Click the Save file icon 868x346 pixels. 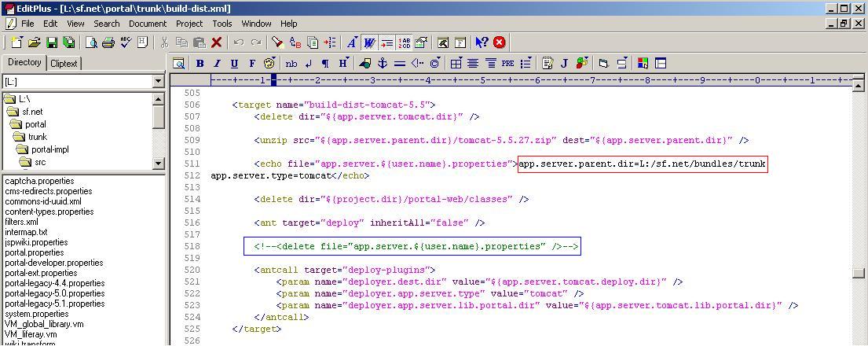click(52, 42)
